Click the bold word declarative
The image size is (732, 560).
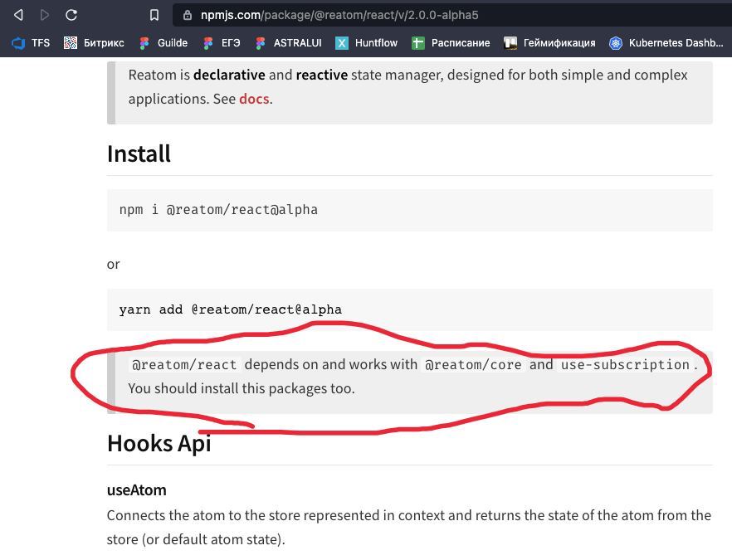[229, 75]
